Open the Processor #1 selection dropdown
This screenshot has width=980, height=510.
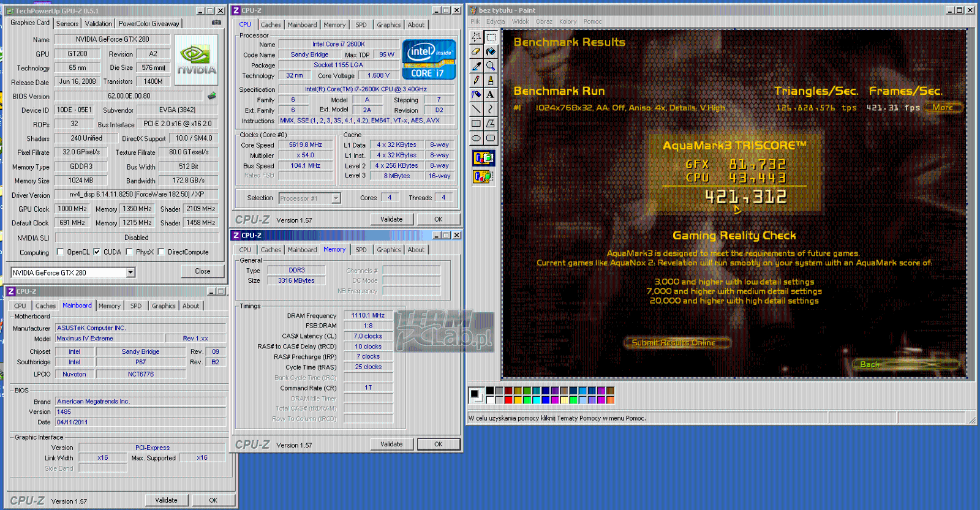[x=336, y=198]
